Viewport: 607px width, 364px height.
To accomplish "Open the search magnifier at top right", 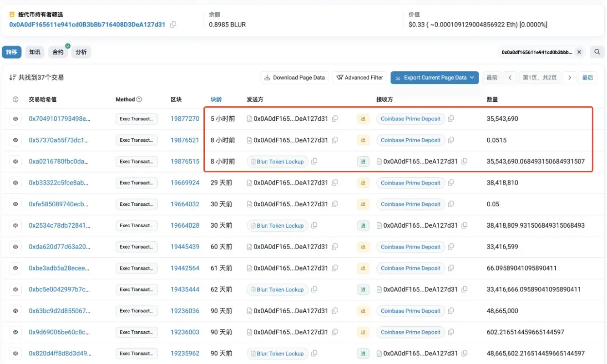I will [597, 52].
